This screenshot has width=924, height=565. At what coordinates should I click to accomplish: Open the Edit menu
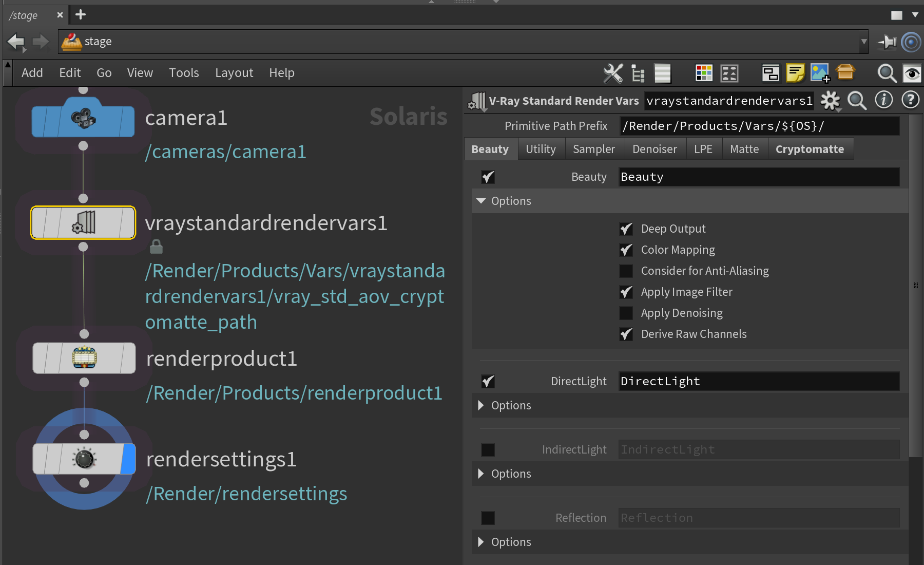pyautogui.click(x=70, y=73)
